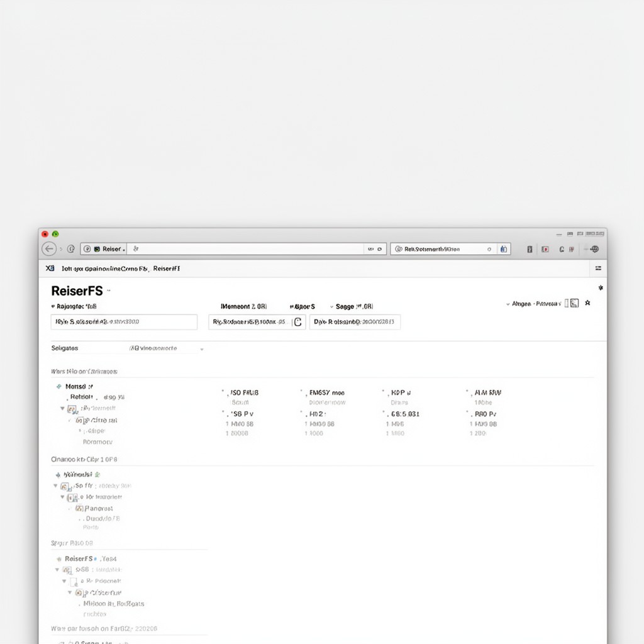Collapse the first triangle below Retriolt
Viewport: 644px width, 644px height.
pyautogui.click(x=62, y=408)
